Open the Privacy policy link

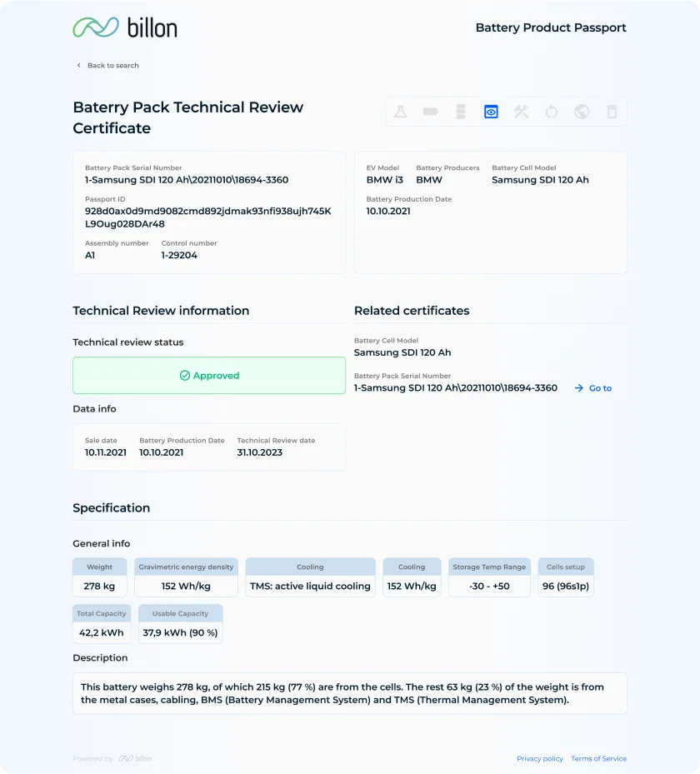point(539,759)
